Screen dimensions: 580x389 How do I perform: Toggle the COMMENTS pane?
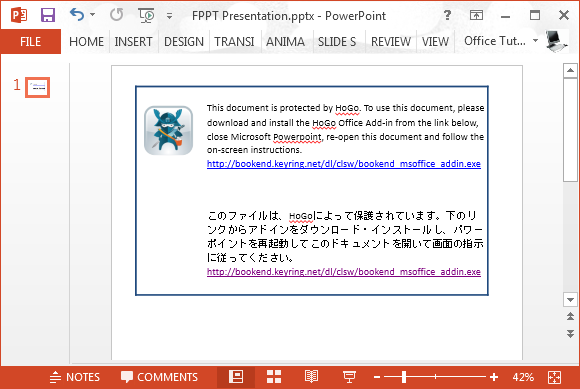click(x=159, y=377)
